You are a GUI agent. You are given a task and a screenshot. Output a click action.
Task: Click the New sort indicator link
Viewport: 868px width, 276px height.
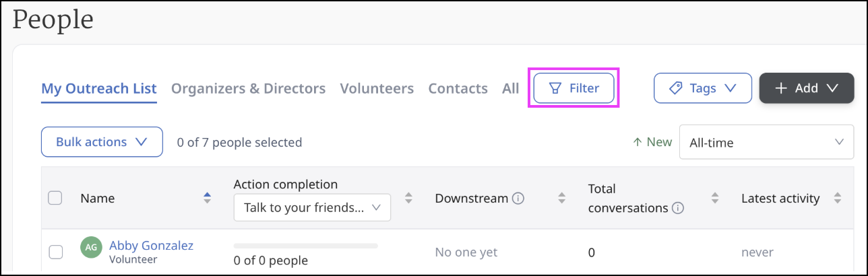pos(652,142)
